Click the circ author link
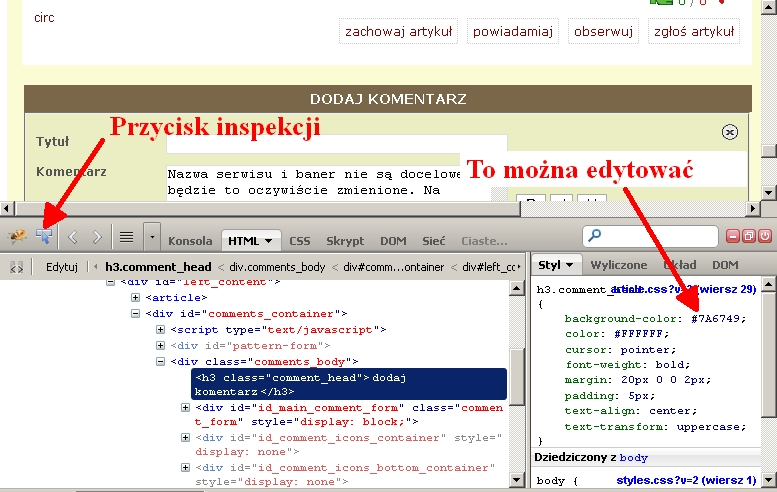The width and height of the screenshot is (777, 492). (x=44, y=18)
